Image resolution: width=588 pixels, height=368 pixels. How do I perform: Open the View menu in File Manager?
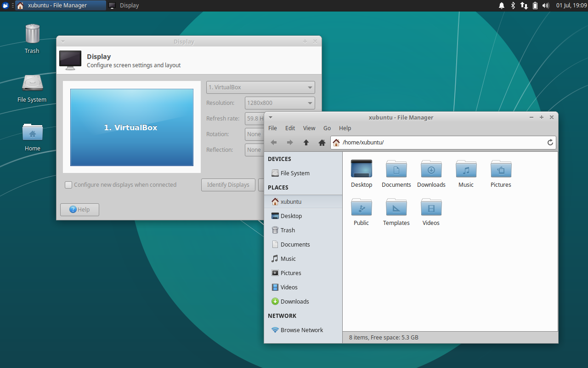(x=309, y=128)
